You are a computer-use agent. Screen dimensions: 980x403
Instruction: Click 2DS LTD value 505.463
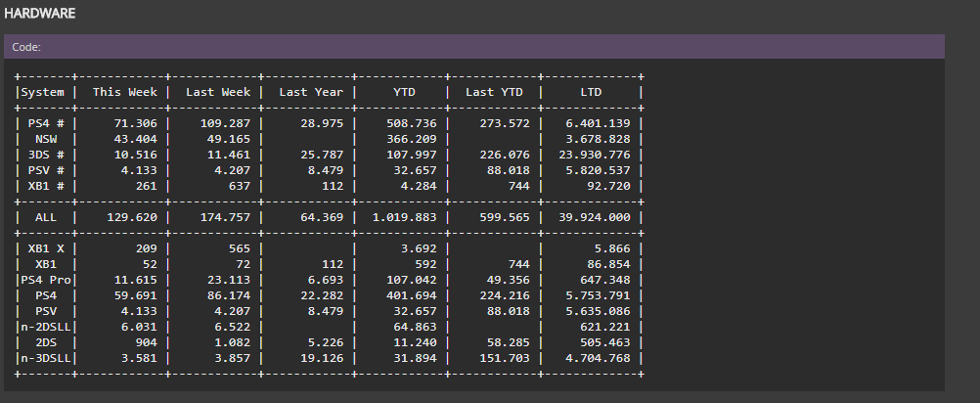(x=605, y=342)
